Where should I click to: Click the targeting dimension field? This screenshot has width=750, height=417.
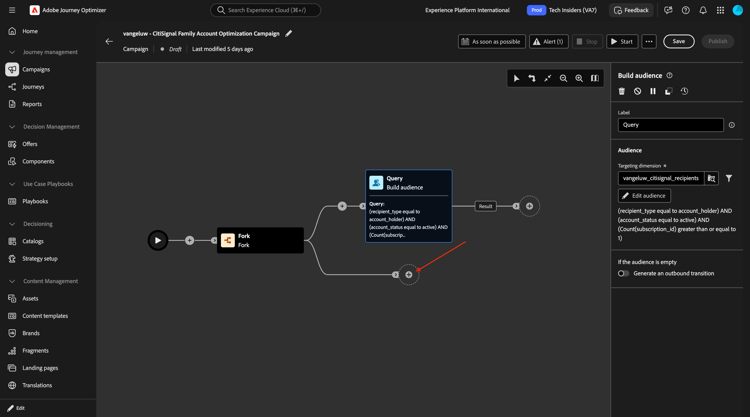point(661,178)
